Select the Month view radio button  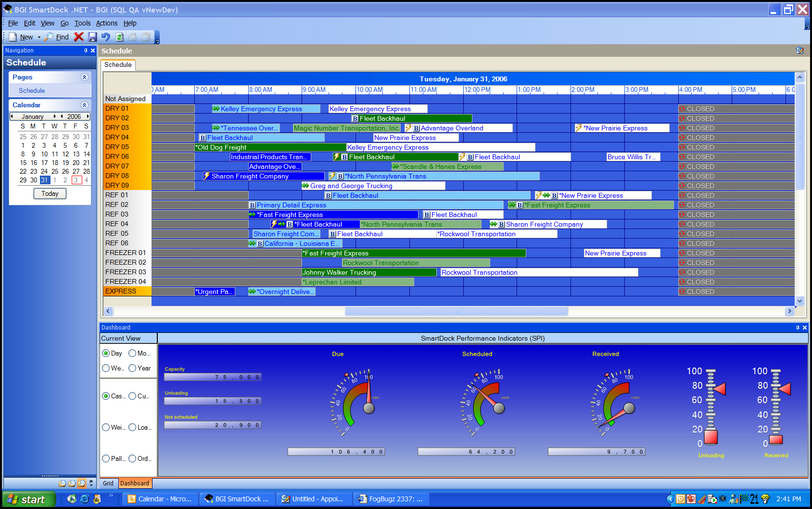(x=132, y=353)
